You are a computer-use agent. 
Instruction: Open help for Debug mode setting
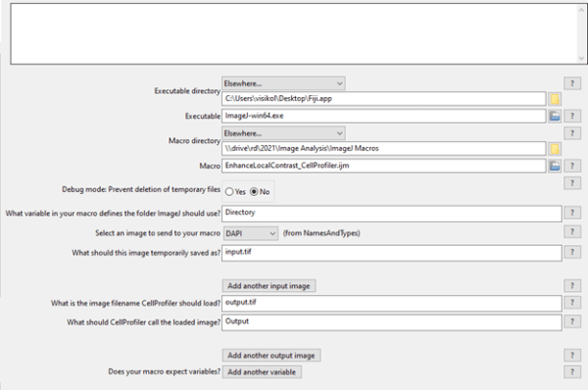[572, 183]
